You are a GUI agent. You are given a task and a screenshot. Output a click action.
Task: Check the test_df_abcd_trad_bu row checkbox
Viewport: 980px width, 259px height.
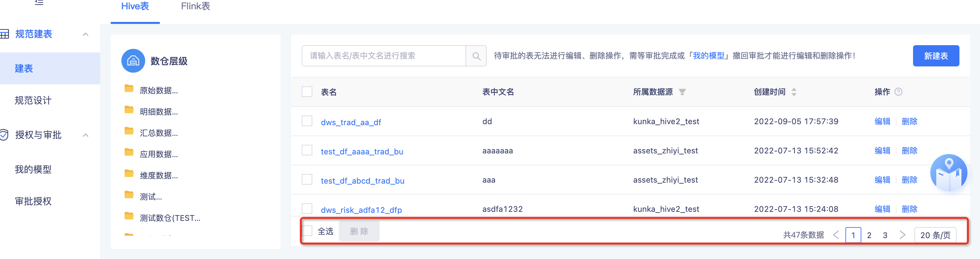click(x=307, y=179)
